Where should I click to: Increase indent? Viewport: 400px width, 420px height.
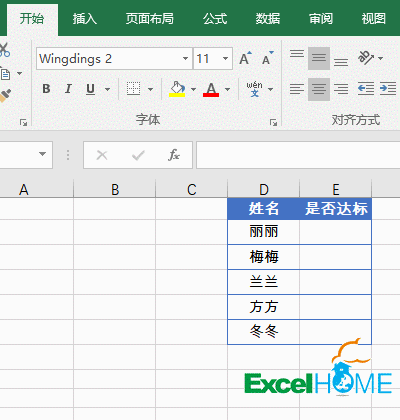pos(388,89)
